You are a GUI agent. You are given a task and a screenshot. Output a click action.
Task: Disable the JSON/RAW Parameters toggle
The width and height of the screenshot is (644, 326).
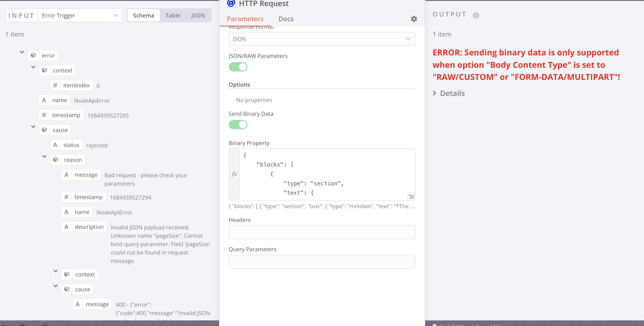(x=238, y=67)
